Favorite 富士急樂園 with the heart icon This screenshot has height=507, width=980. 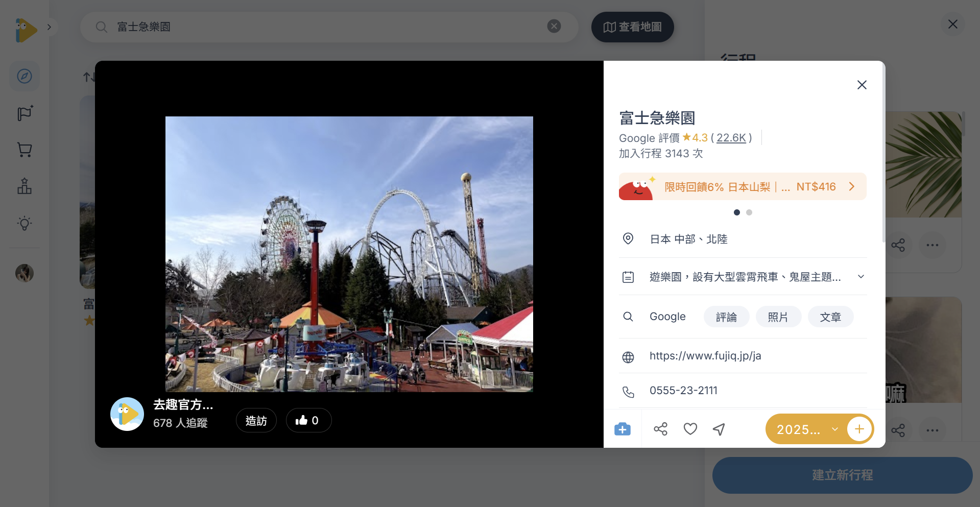pos(690,429)
